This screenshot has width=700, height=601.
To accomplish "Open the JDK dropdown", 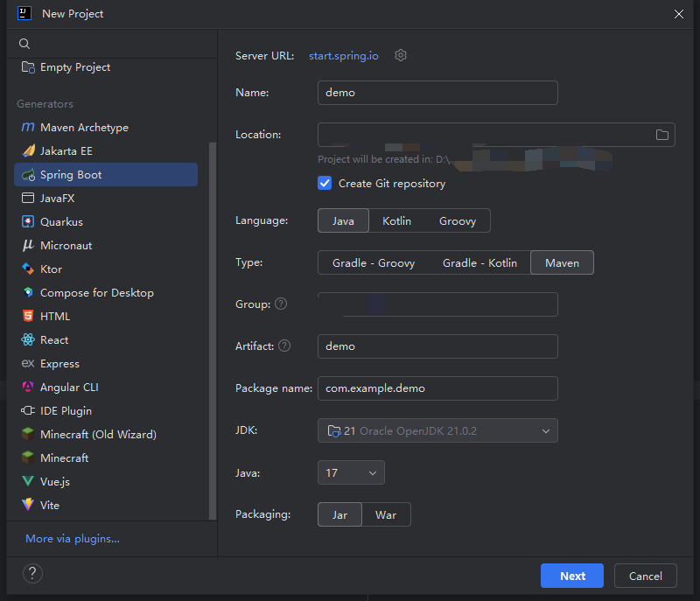I will coord(437,430).
